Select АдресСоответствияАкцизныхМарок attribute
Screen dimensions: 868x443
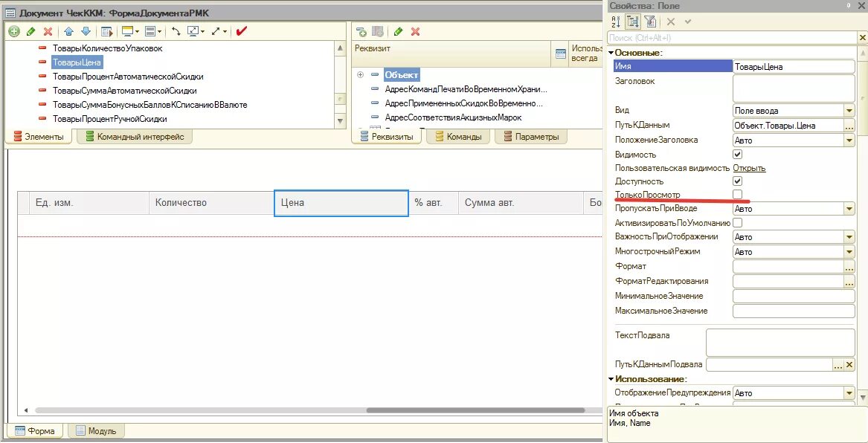click(454, 117)
